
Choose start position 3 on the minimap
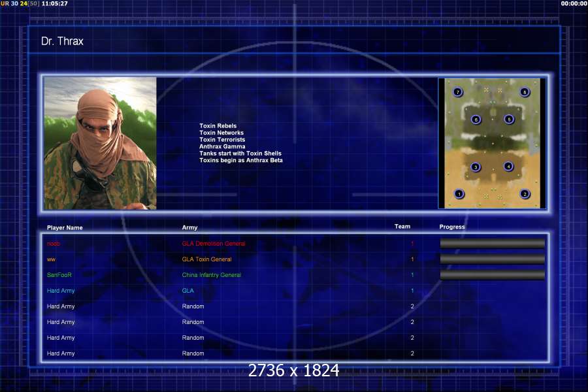476,167
